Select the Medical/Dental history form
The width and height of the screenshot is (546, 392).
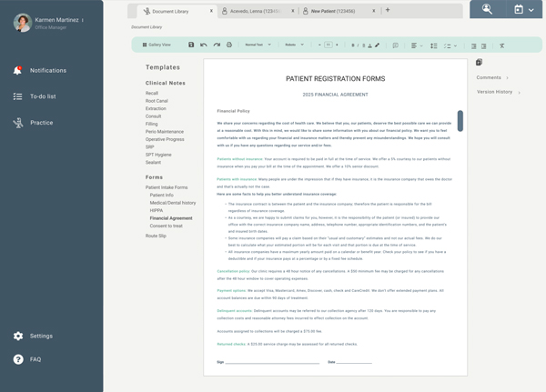(173, 203)
